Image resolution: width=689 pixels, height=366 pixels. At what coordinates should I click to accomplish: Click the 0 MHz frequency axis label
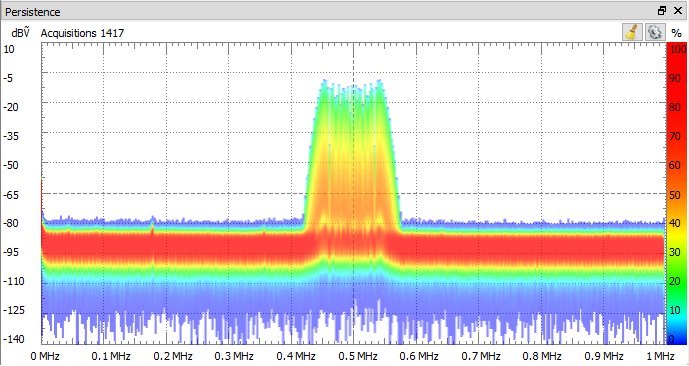pyautogui.click(x=45, y=355)
